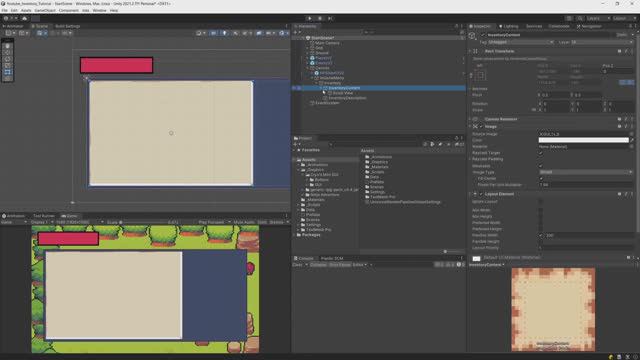Image resolution: width=640 pixels, height=360 pixels.
Task: Open the Layout dropdown in top toolbar
Action: click(624, 18)
